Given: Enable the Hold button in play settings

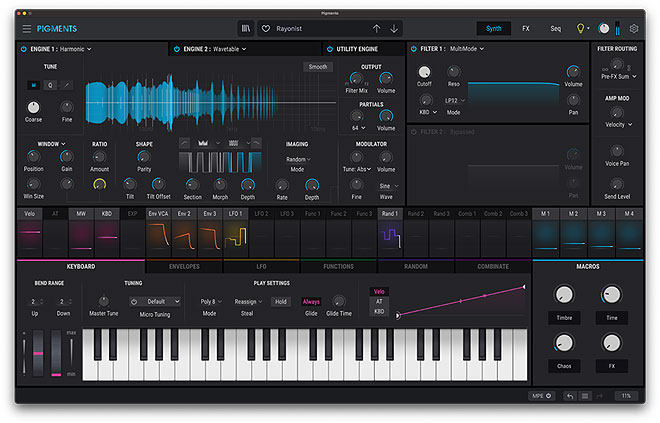Looking at the screenshot, I should (x=281, y=301).
